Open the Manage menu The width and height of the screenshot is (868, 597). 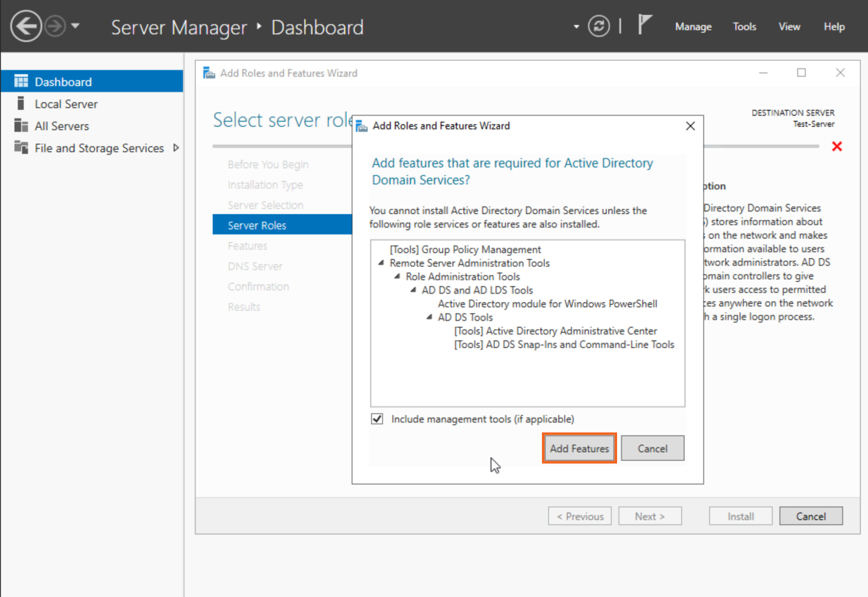(693, 26)
